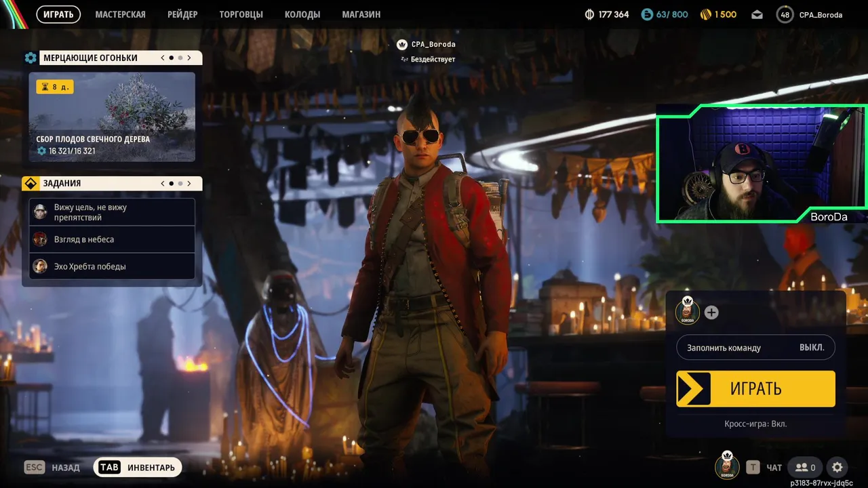This screenshot has width=868, height=488.
Task: Click the 16 321/16 321 progress counter
Action: coord(66,150)
